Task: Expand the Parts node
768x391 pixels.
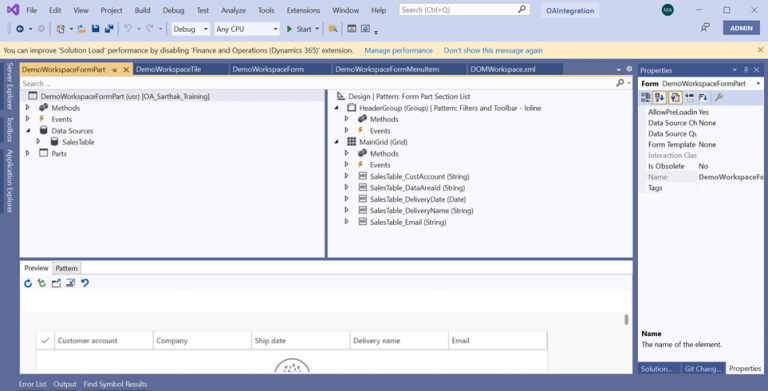Action: [x=27, y=153]
